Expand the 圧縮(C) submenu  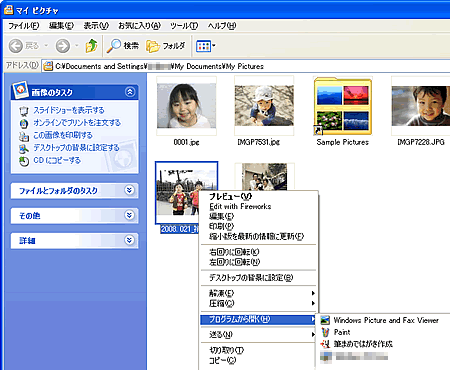pyautogui.click(x=258, y=303)
